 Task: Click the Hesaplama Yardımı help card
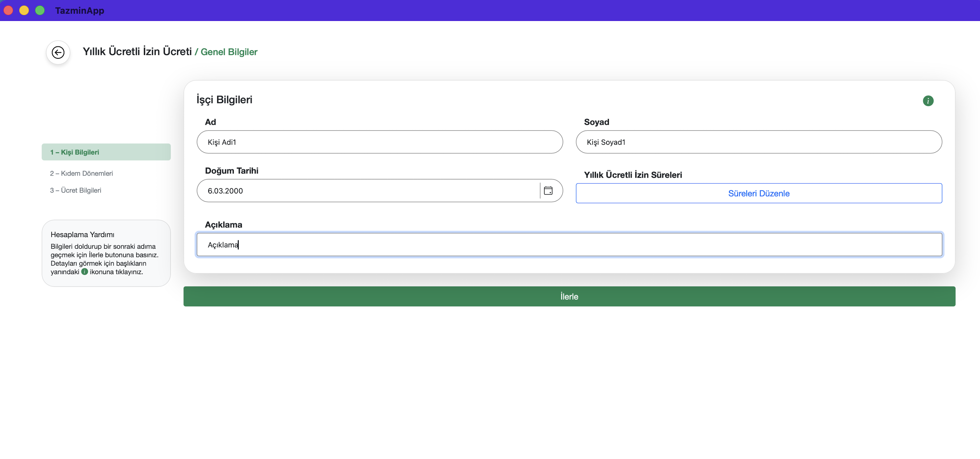pyautogui.click(x=106, y=253)
